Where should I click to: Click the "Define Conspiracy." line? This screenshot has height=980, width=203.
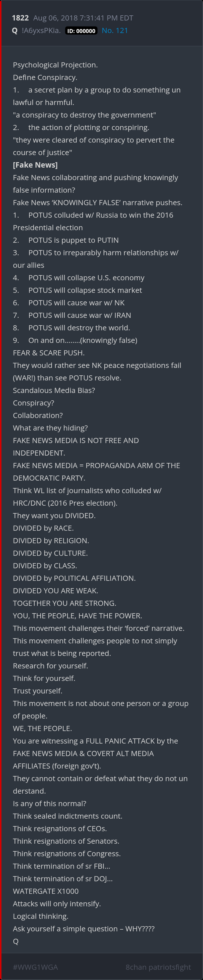[45, 77]
